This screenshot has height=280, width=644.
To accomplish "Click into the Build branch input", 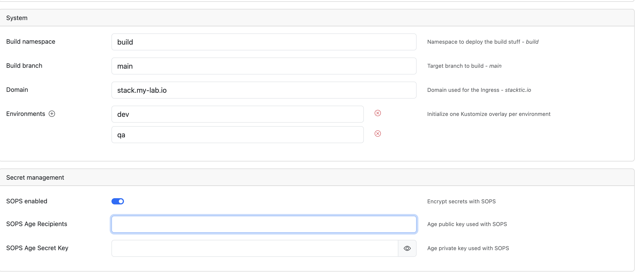I will (x=264, y=66).
